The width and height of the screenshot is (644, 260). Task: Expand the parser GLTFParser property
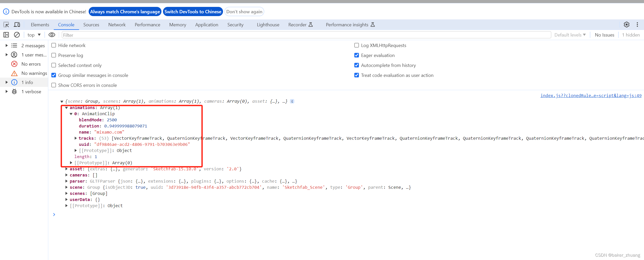coord(66,181)
